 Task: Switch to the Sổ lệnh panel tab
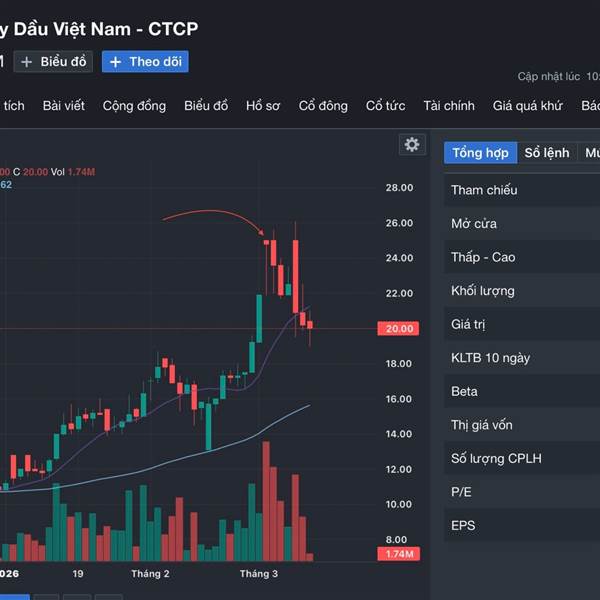point(547,153)
